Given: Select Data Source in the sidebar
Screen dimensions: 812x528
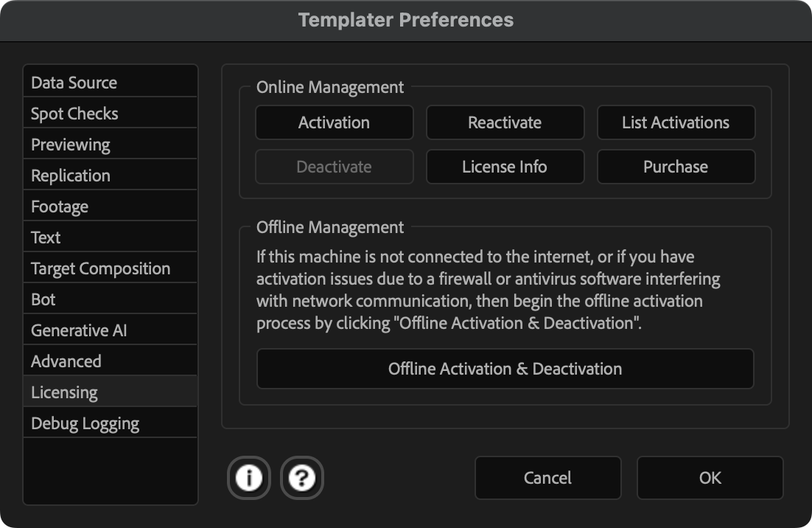Looking at the screenshot, I should pos(110,83).
